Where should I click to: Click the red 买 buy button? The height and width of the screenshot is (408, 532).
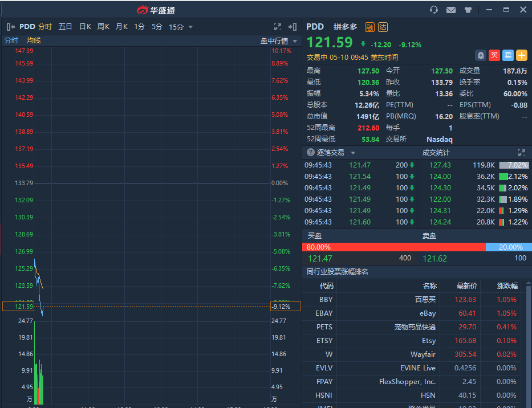494,55
